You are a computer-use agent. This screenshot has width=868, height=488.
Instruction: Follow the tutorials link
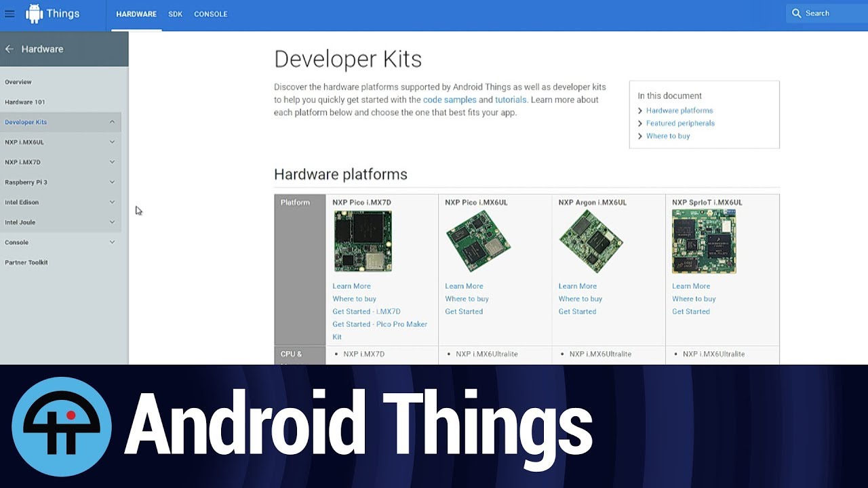coord(511,100)
